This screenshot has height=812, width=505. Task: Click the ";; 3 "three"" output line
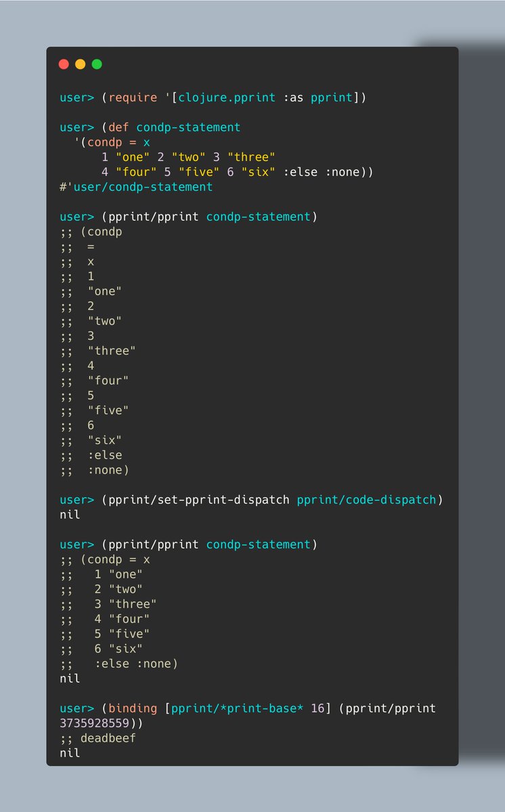108,604
